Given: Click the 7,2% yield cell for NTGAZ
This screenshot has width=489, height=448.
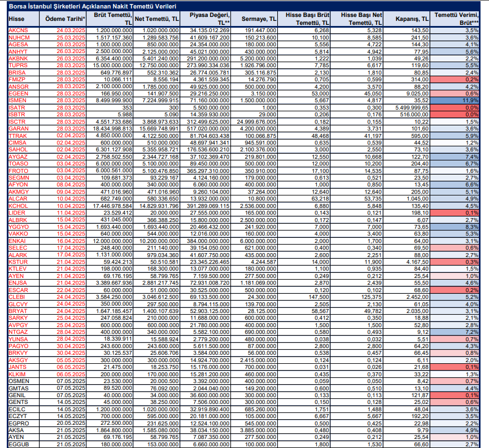Looking at the screenshot, I should (x=455, y=332).
